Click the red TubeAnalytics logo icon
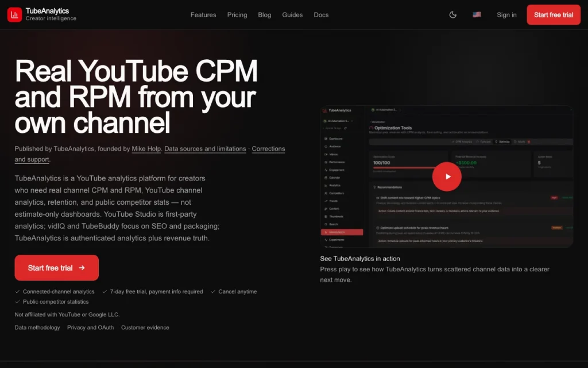Image resolution: width=588 pixels, height=368 pixels. [x=14, y=14]
